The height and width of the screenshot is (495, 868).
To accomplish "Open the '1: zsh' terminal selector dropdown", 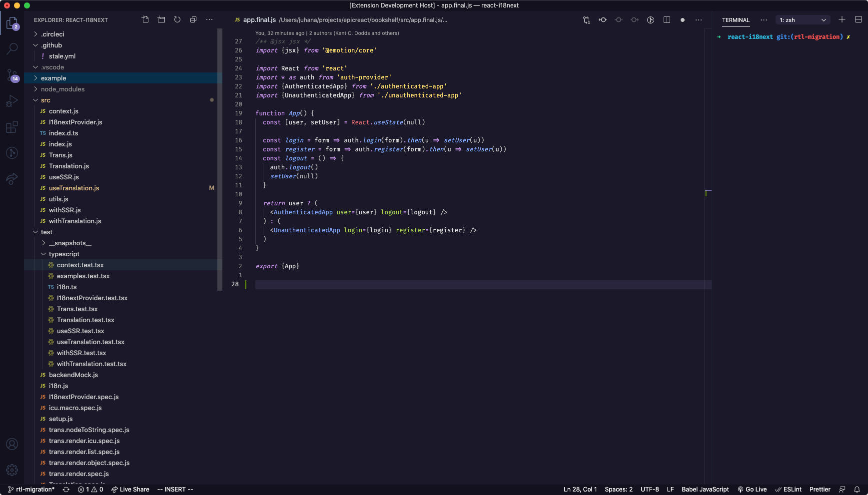I will point(802,19).
